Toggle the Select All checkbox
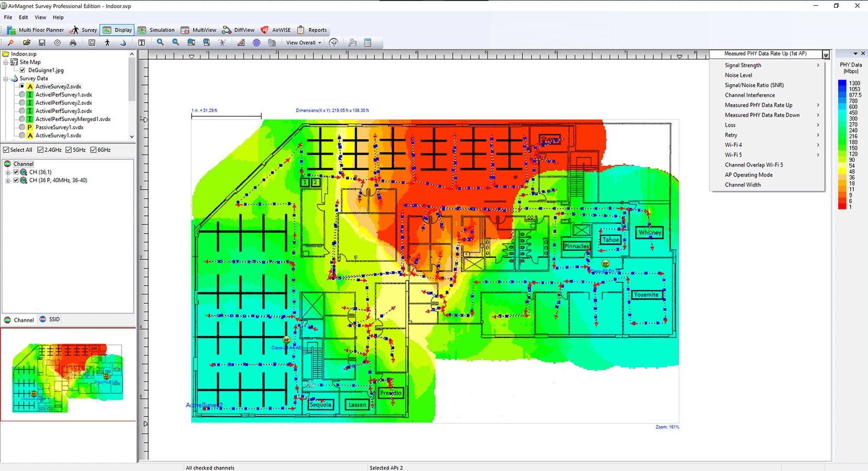 pyautogui.click(x=6, y=150)
